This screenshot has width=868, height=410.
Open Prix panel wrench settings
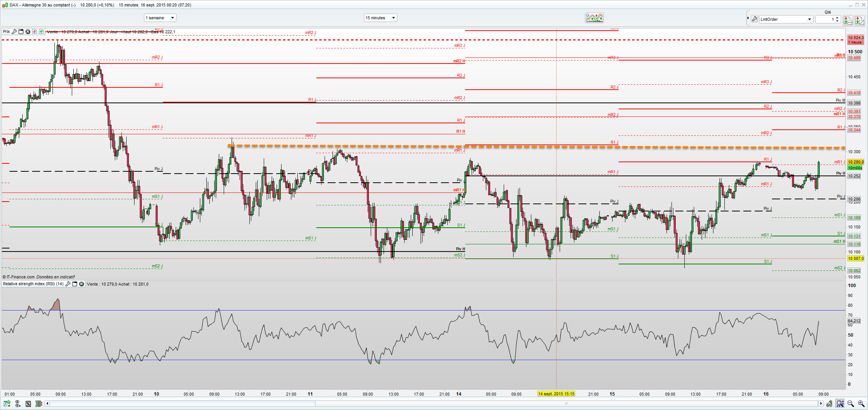(x=14, y=32)
